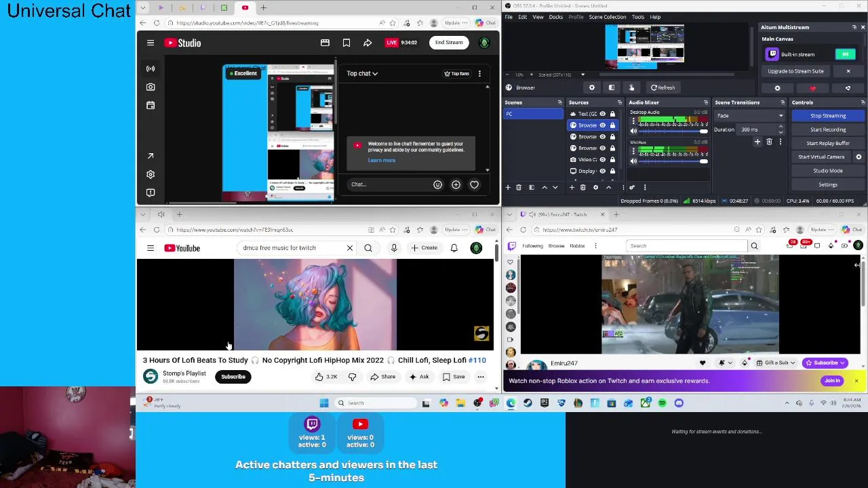The height and width of the screenshot is (488, 868).
Task: Click the Twitch search magnifier button
Action: pos(754,246)
